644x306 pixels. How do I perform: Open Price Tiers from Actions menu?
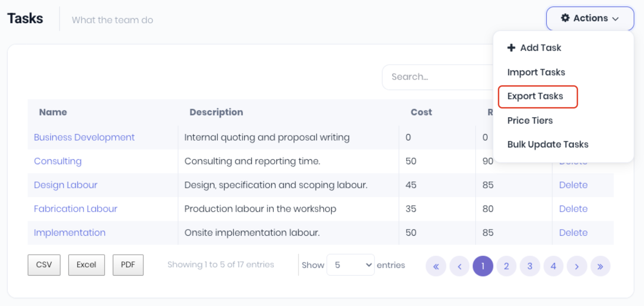pos(530,120)
